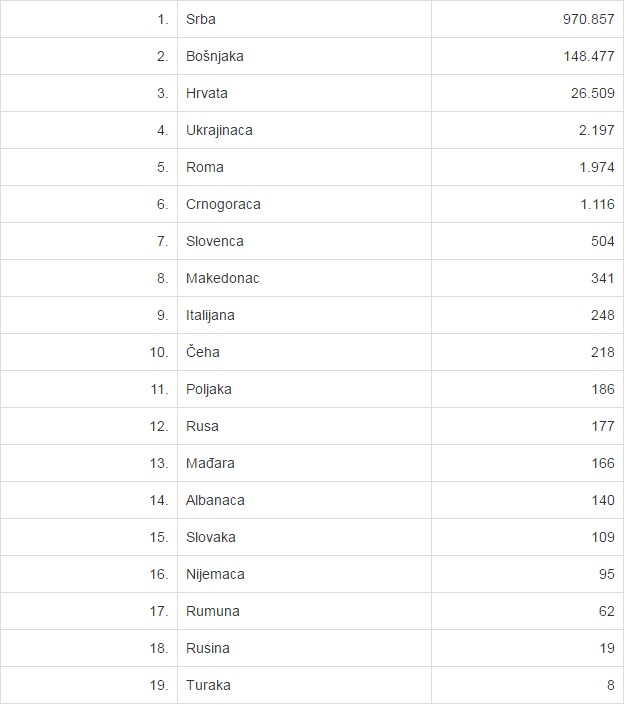Viewport: 626px width, 705px height.
Task: Select the Ukrajinaca name cell
Action: click(x=219, y=130)
